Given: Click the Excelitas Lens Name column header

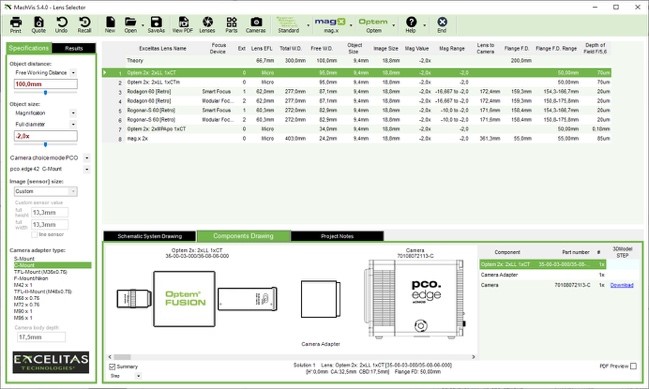Looking at the screenshot, I should pos(163,48).
